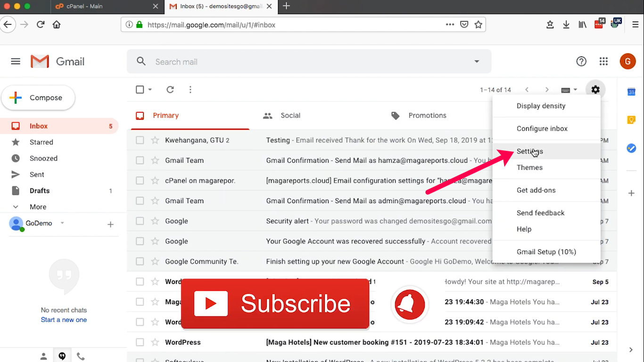Toggle the side panel chevron at bottom right

pyautogui.click(x=631, y=350)
